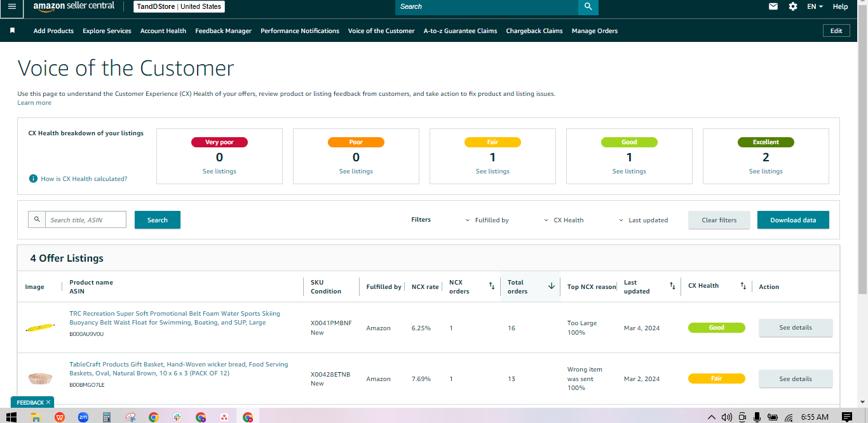
Task: Click the microphone tray icon
Action: coord(757,417)
